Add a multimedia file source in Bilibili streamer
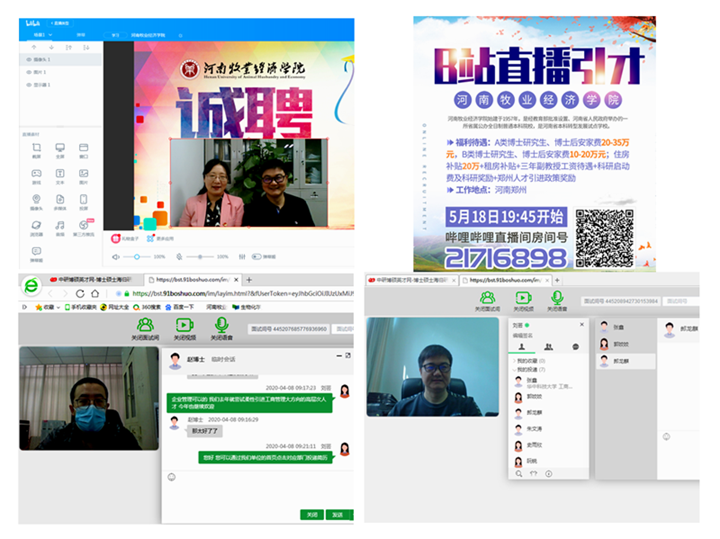Image resolution: width=720 pixels, height=539 pixels. click(60, 199)
